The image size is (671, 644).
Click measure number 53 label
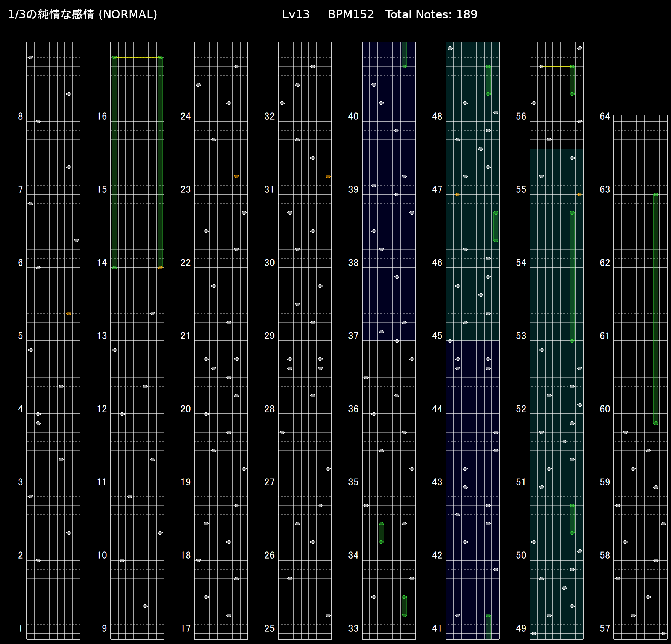click(x=521, y=336)
